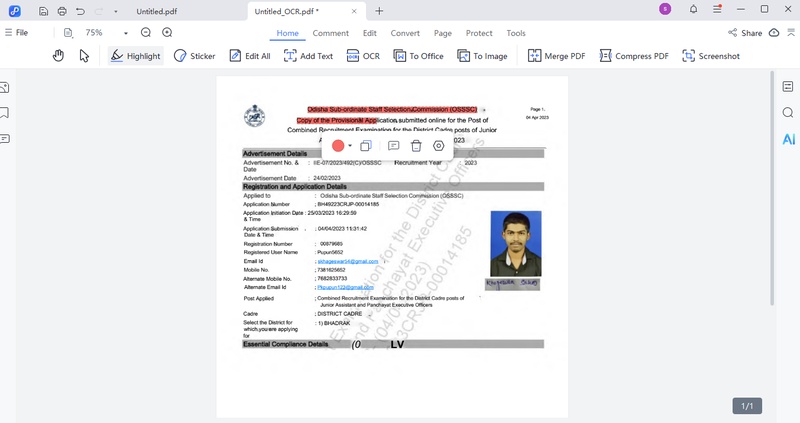Click the application number BH49223CRJP-00014185
The image size is (800, 423).
coord(348,204)
